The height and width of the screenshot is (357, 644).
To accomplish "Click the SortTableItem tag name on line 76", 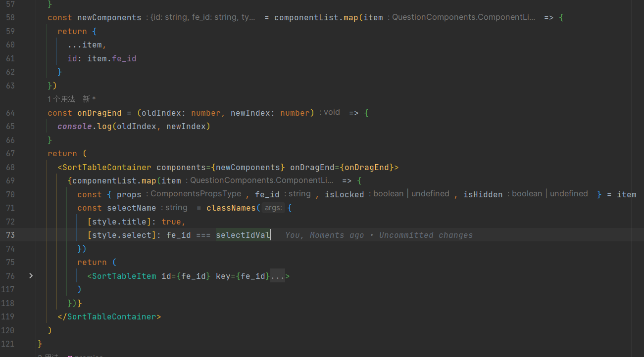I will (x=124, y=276).
